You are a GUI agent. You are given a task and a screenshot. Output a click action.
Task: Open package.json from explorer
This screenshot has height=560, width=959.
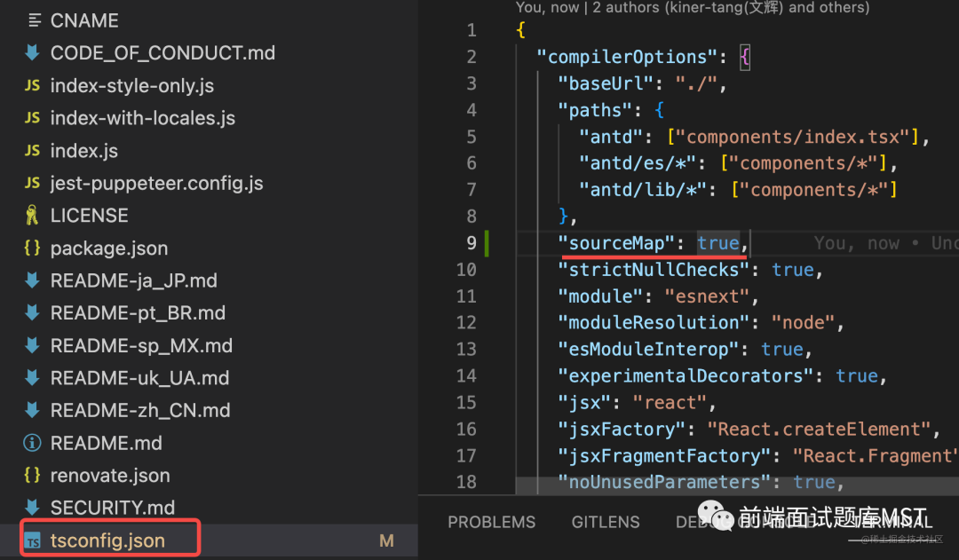(109, 248)
